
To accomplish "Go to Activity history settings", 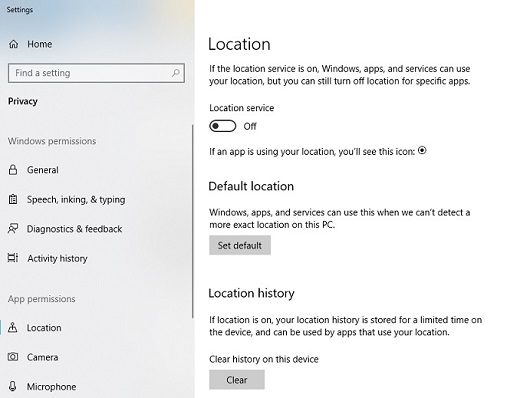I will pyautogui.click(x=57, y=258).
